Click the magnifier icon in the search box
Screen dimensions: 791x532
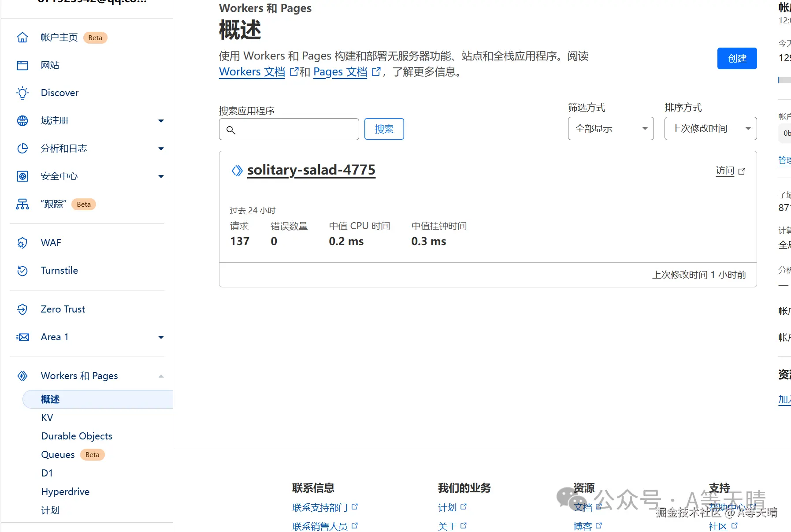pyautogui.click(x=231, y=130)
